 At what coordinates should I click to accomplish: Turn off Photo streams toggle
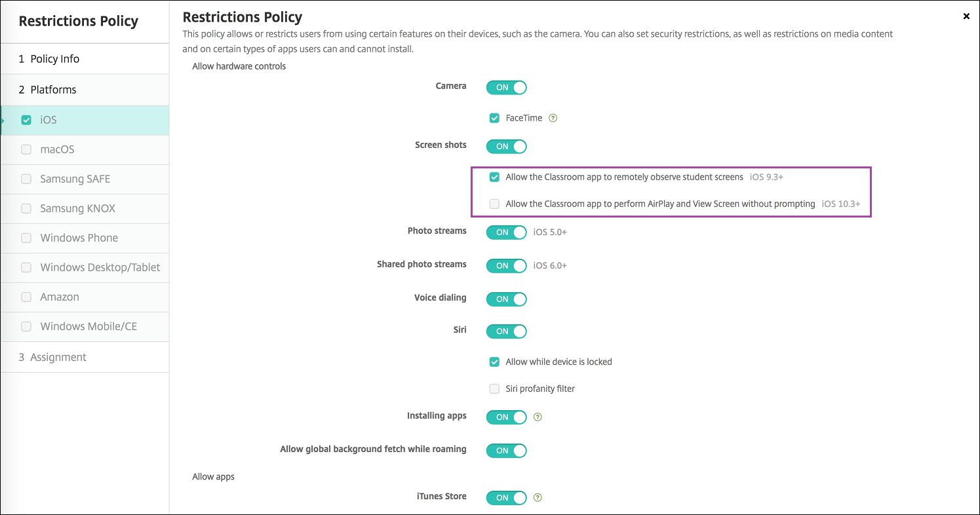pyautogui.click(x=506, y=232)
